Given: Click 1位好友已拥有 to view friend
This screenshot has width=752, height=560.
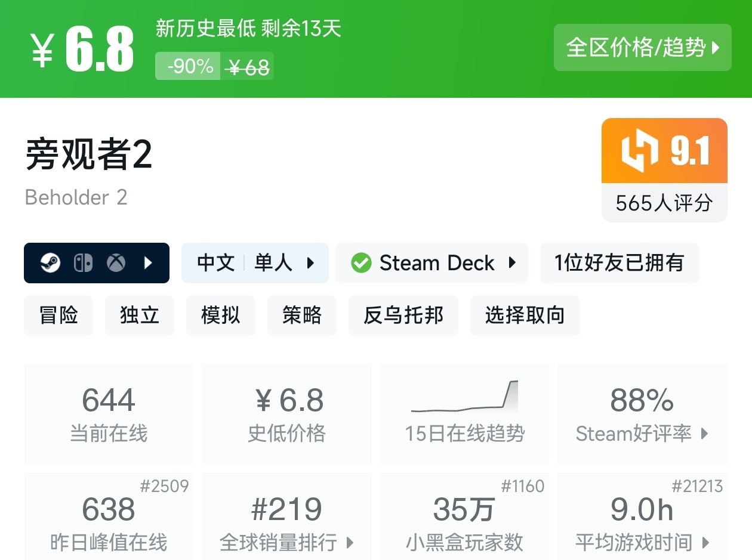Looking at the screenshot, I should click(620, 262).
